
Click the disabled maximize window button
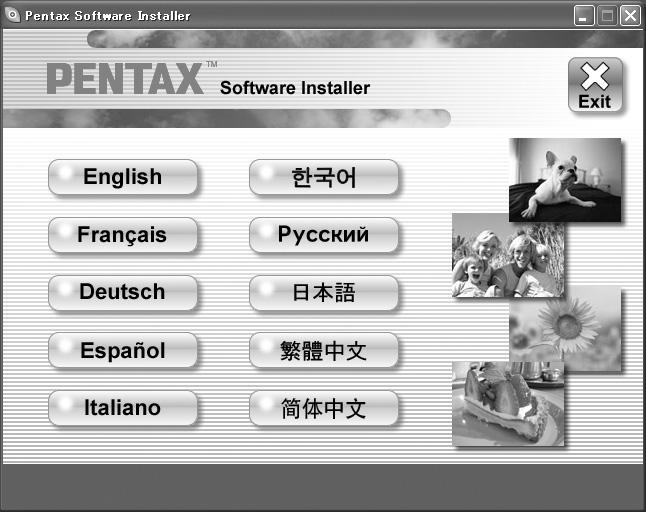(607, 16)
